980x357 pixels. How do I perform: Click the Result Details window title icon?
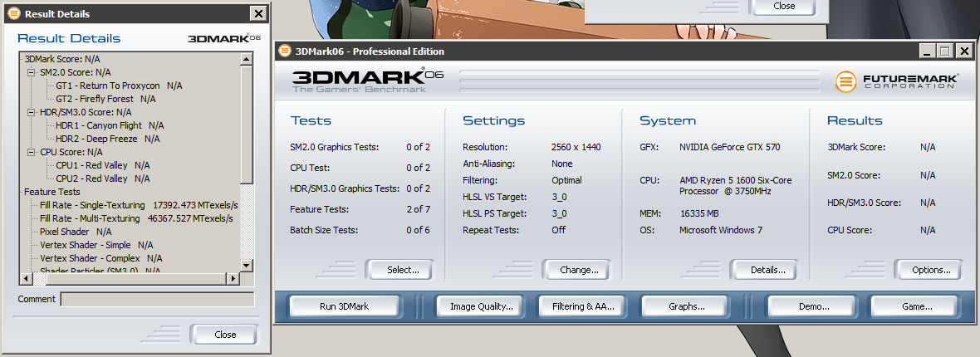[14, 14]
